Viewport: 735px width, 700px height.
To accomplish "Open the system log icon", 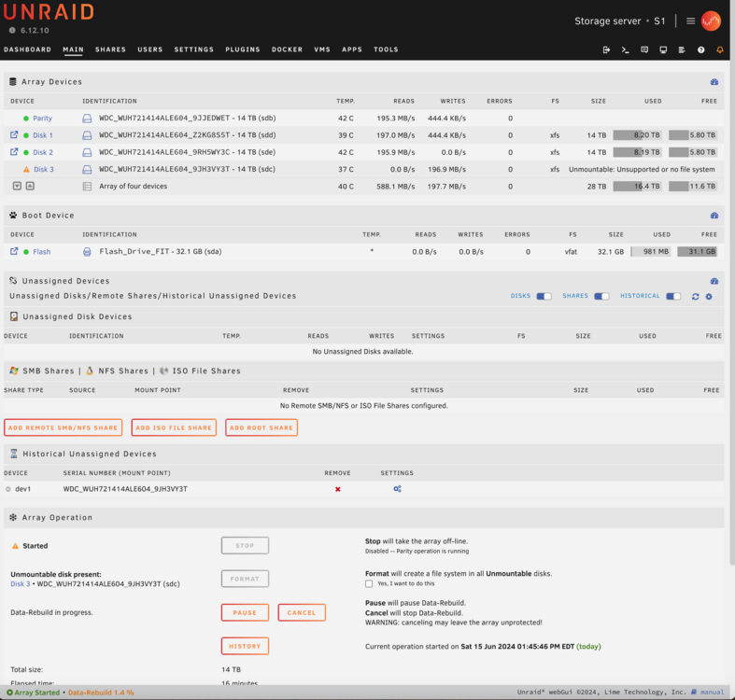I will [682, 49].
